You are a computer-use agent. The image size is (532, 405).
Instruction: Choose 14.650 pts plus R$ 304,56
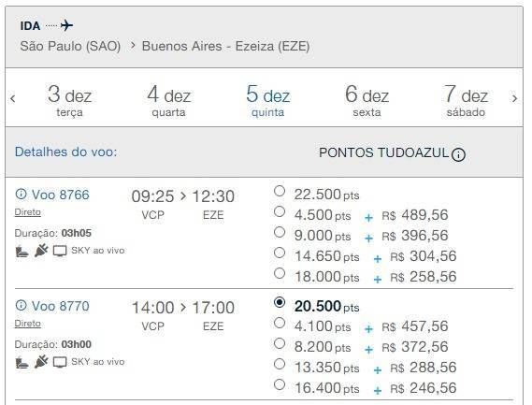pos(280,253)
